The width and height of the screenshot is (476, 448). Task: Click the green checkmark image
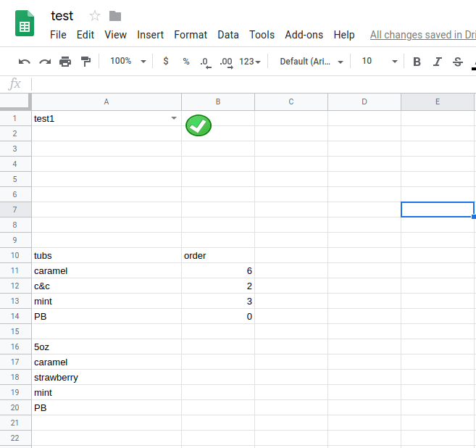(x=199, y=125)
